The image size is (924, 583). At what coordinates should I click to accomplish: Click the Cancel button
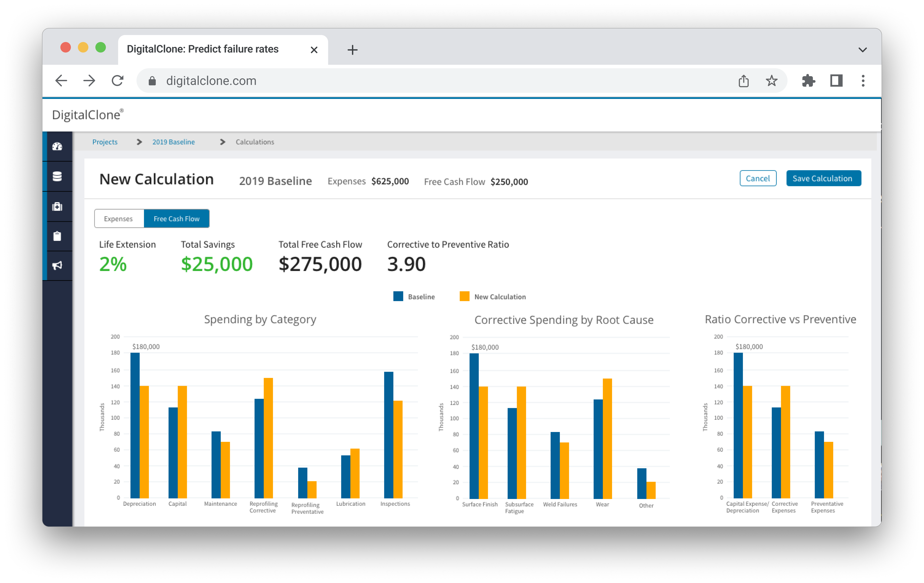pos(758,179)
